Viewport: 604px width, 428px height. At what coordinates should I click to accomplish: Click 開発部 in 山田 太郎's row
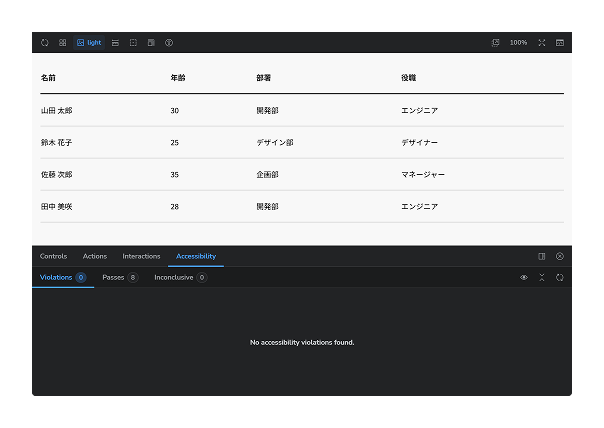267,111
